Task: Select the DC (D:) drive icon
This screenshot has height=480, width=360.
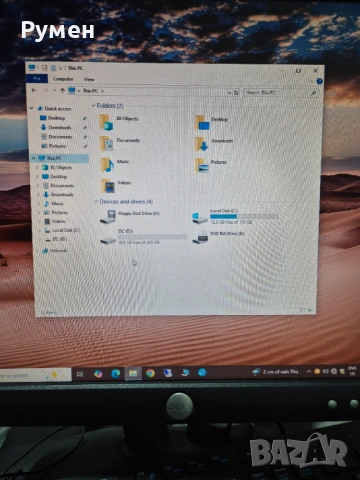Action: click(x=108, y=240)
